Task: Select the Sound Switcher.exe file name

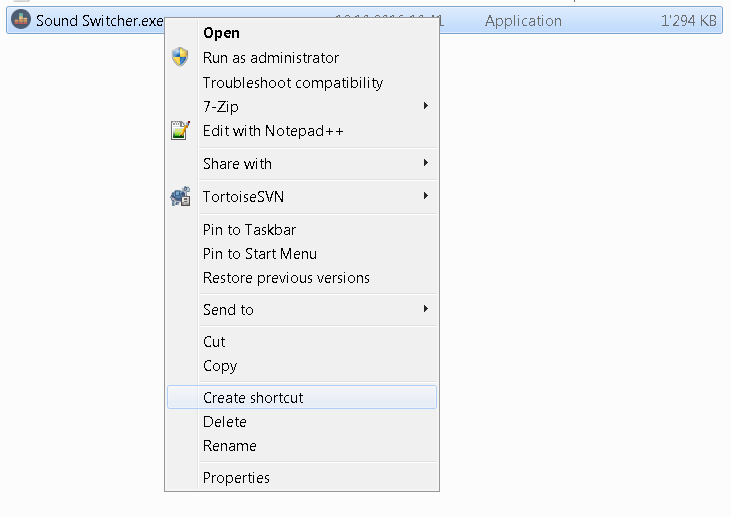Action: [100, 21]
